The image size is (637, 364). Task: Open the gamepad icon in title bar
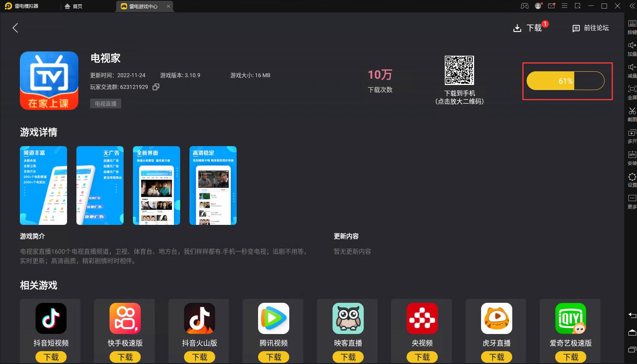click(x=525, y=6)
